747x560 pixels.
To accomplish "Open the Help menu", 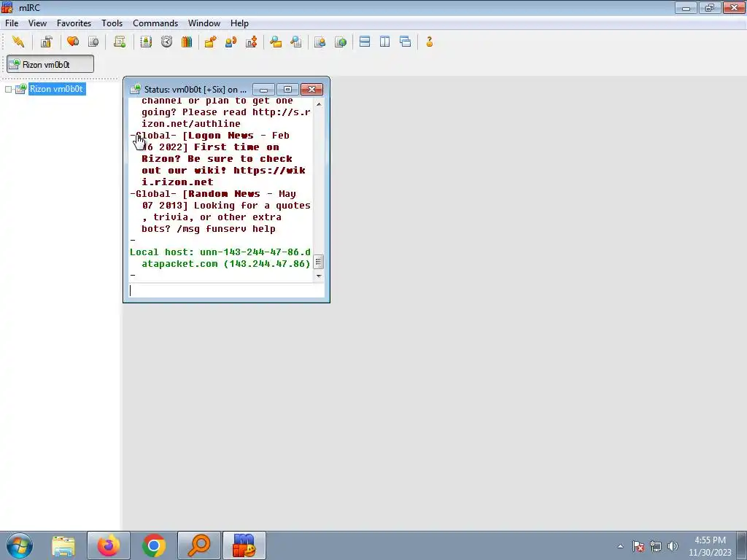I will (239, 23).
